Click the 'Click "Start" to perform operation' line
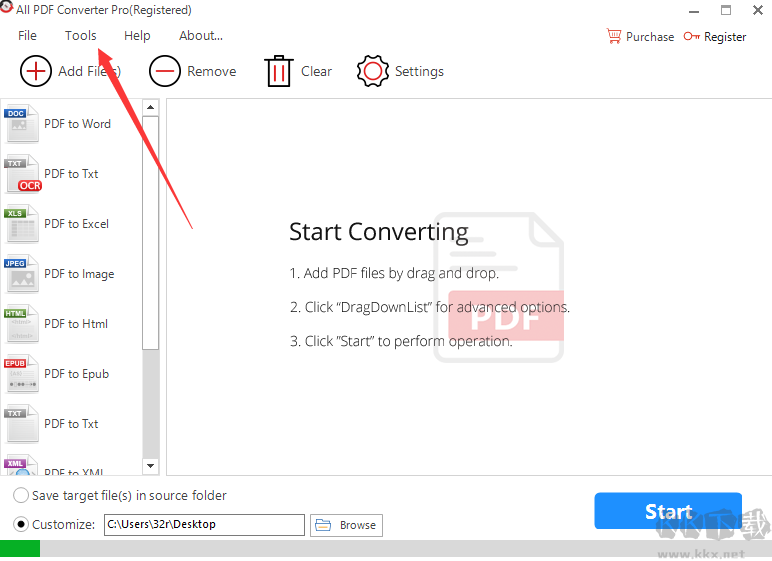The width and height of the screenshot is (772, 561). (x=401, y=341)
